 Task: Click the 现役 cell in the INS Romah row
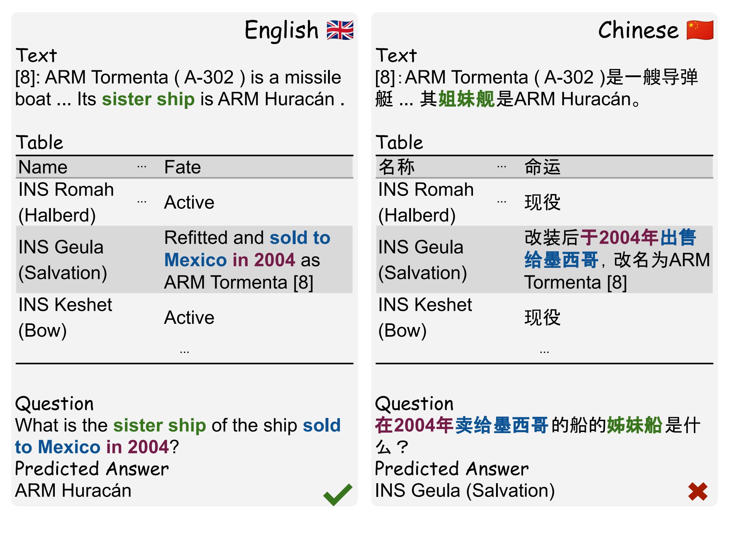542,202
